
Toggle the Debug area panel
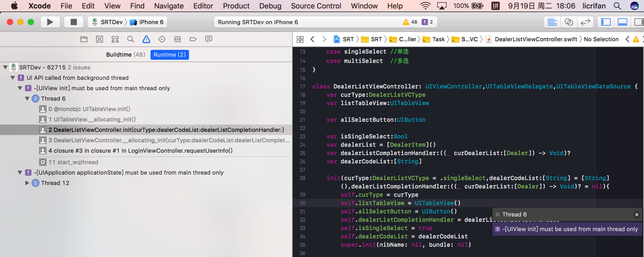click(623, 22)
